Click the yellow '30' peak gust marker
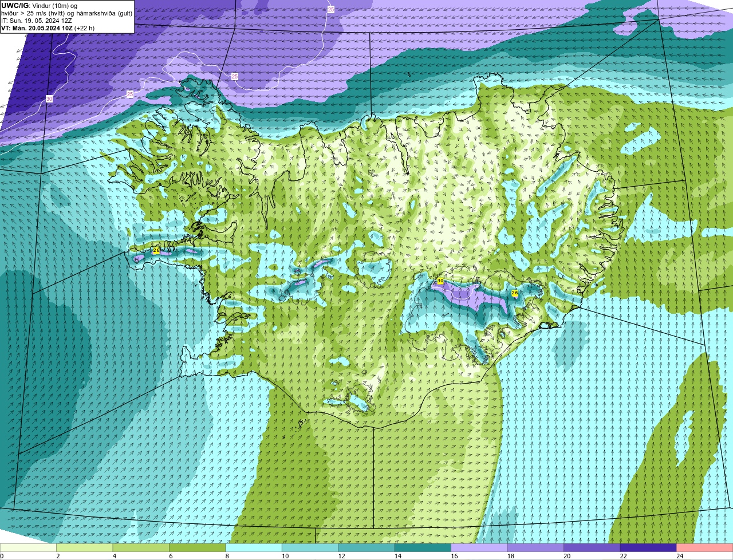 [440, 281]
